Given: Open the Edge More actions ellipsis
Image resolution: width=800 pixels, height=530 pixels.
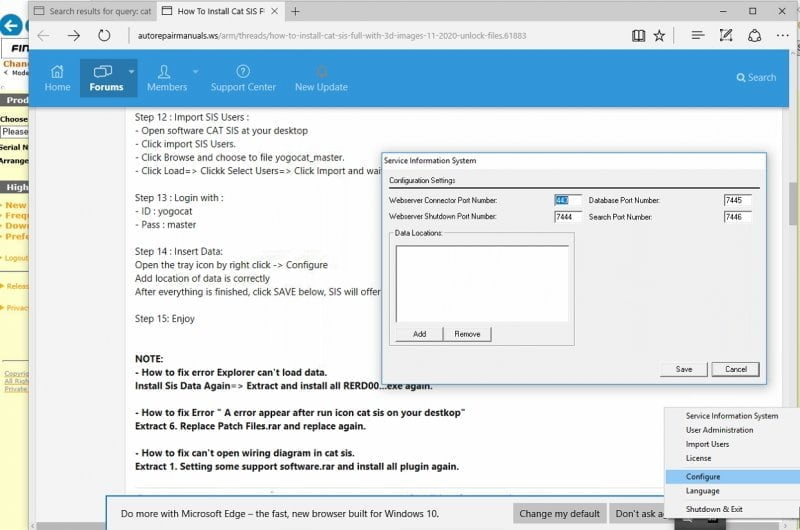Looking at the screenshot, I should coord(782,35).
